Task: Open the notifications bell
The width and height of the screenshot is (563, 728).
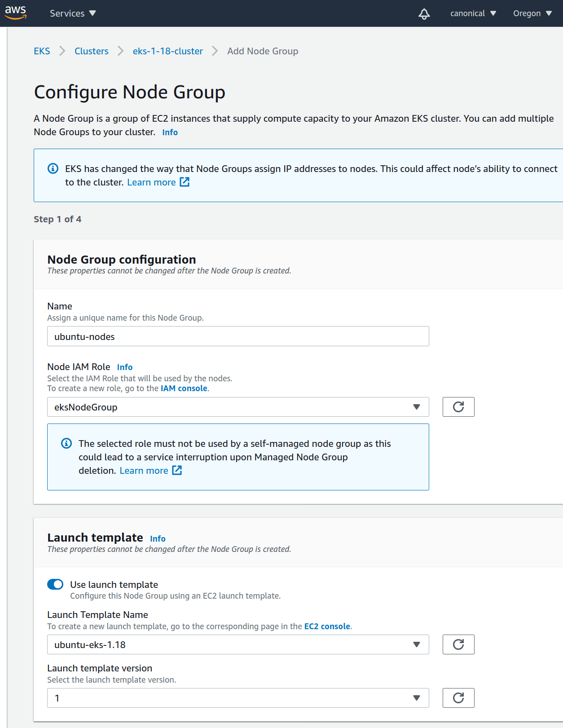Action: coord(424,14)
